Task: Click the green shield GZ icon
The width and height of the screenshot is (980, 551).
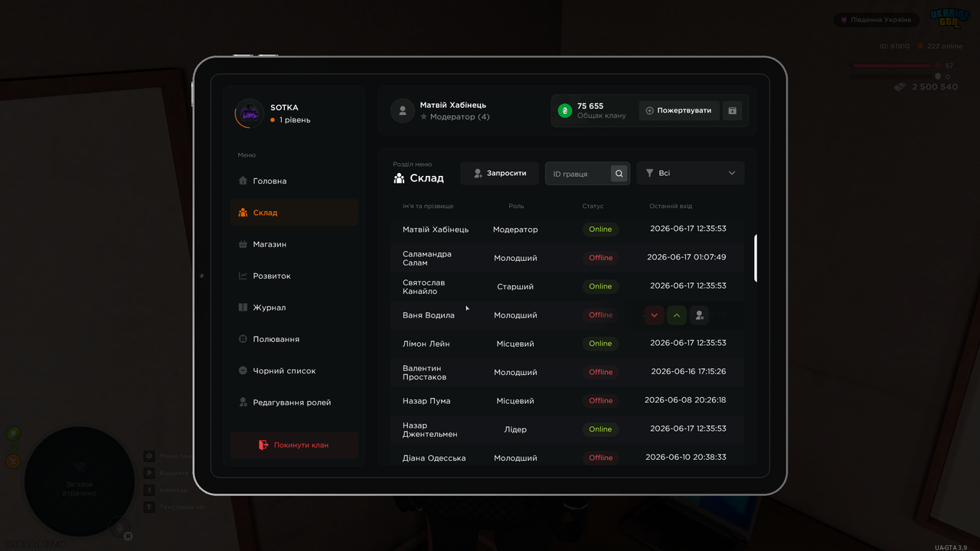Action: click(13, 433)
